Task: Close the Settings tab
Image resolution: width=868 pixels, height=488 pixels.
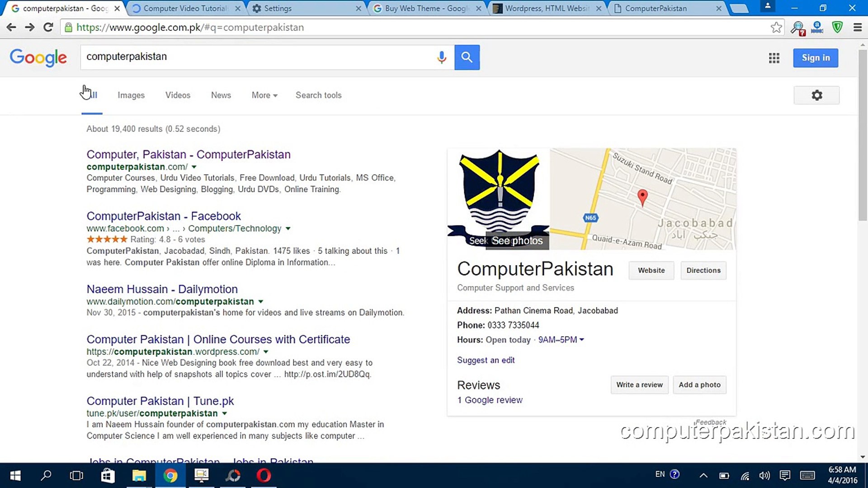Action: pos(359,8)
